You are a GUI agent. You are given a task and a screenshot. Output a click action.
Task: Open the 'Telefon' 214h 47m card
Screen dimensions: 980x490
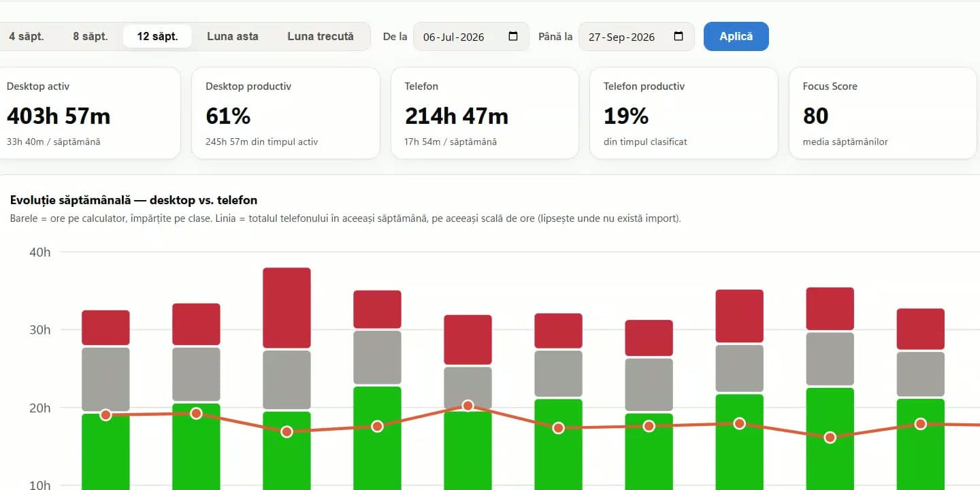pyautogui.click(x=485, y=113)
